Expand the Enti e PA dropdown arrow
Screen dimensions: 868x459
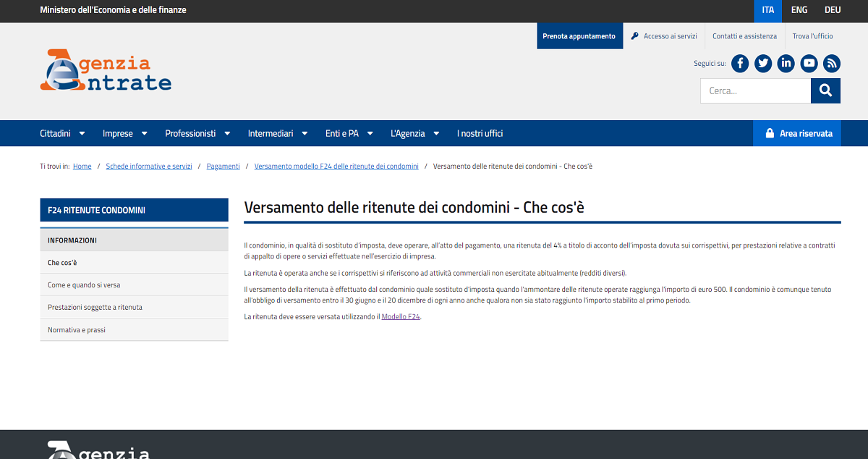(370, 133)
